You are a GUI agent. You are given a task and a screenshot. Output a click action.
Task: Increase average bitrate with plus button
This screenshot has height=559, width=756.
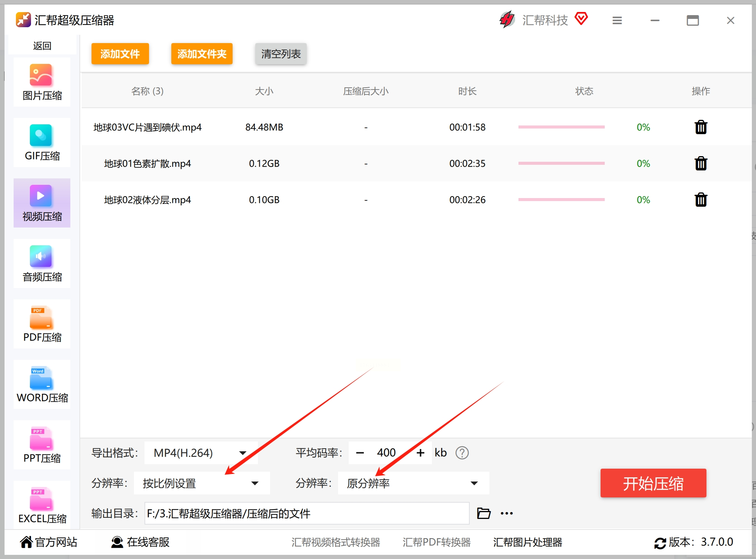(x=420, y=453)
